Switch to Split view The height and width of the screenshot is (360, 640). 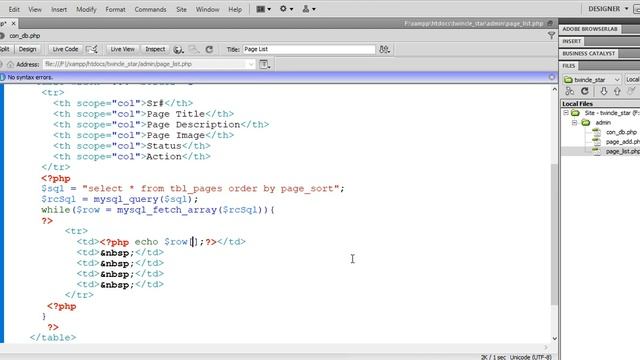point(5,49)
